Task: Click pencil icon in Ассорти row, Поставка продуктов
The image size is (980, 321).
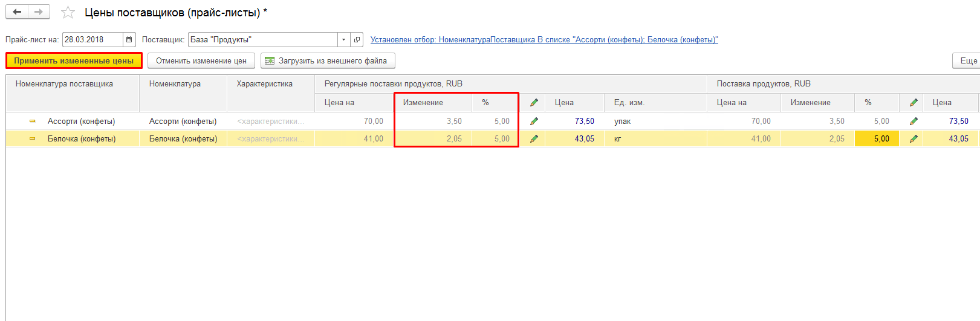Action: (913, 122)
